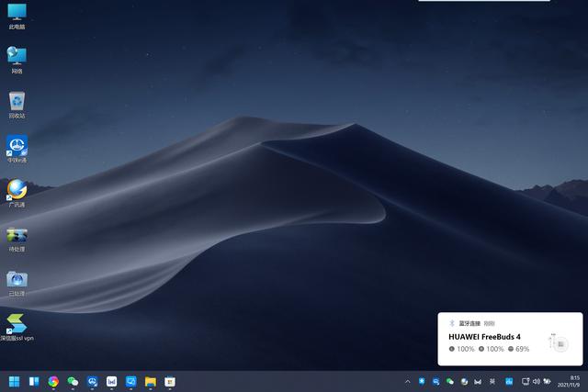Viewport: 588px width, 392px height.
Task: Open Microsoft Store from the taskbar
Action: (x=170, y=382)
